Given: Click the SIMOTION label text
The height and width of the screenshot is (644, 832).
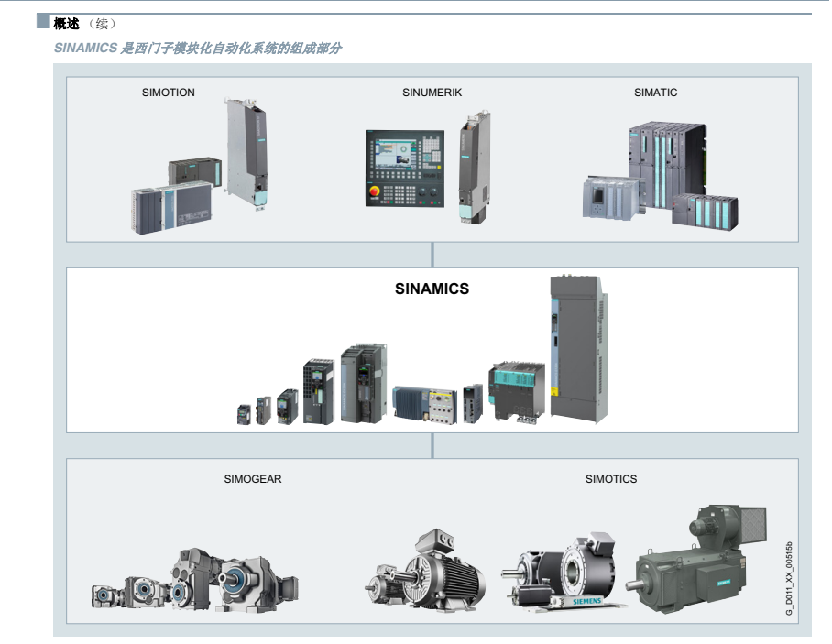Looking at the screenshot, I should pos(168,93).
